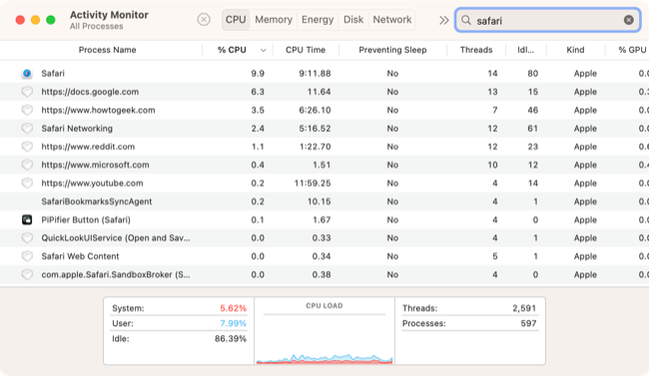The image size is (649, 376).
Task: Click the shield icon beside youtube.com
Action: pyautogui.click(x=27, y=183)
